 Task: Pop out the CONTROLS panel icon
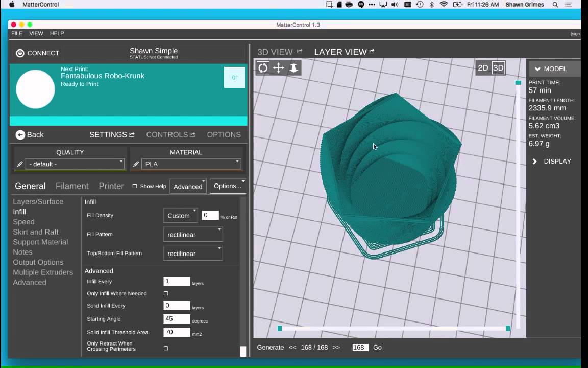click(x=193, y=134)
